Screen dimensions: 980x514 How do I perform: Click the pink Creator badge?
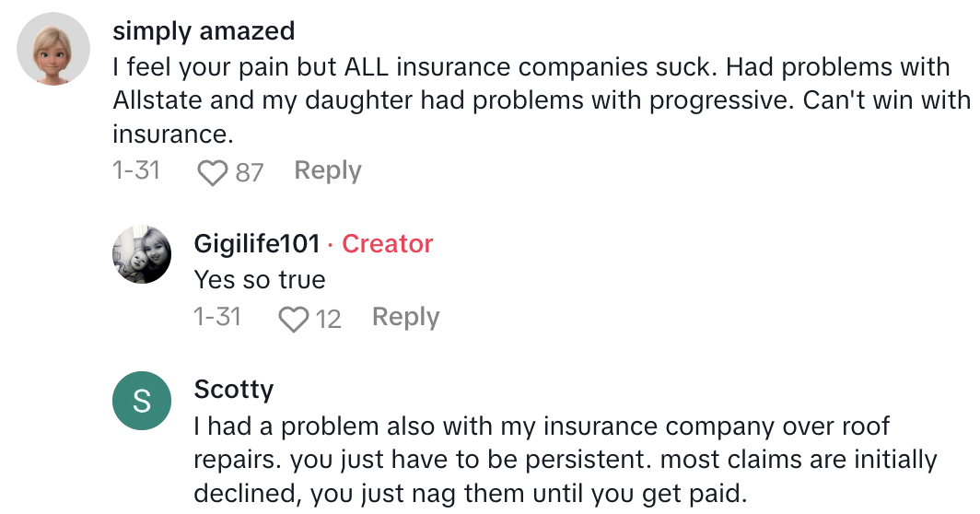(x=387, y=243)
